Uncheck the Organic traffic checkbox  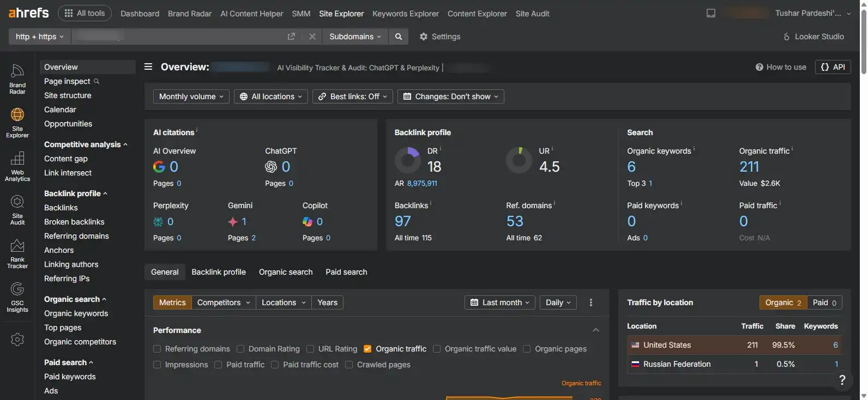pyautogui.click(x=367, y=349)
